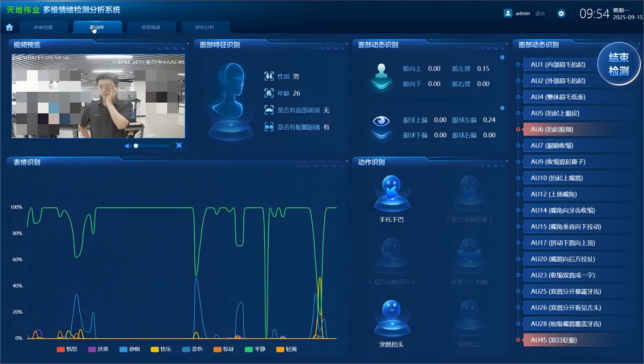Mute the video preview speaker icon
The image size is (644, 364).
[x=128, y=146]
